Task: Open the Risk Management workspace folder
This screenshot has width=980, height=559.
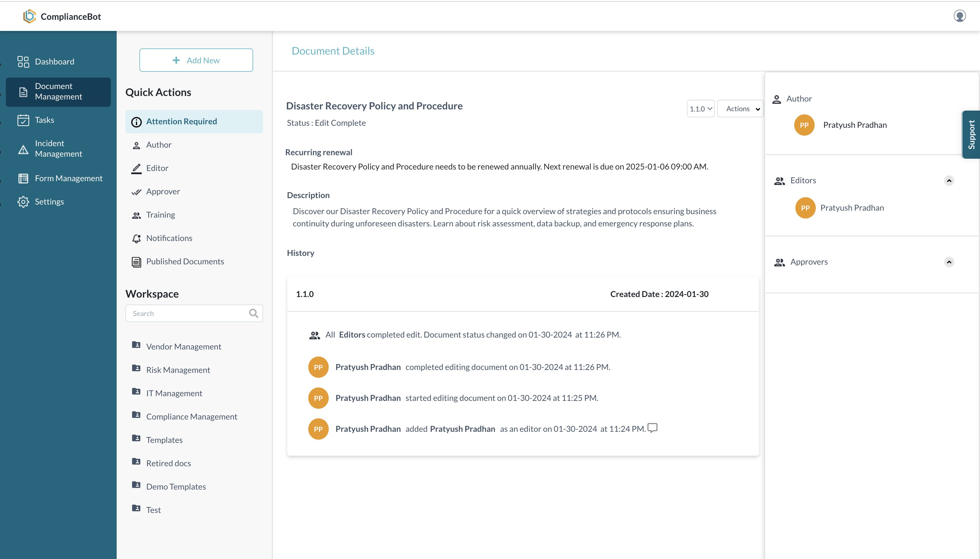Action: (x=178, y=370)
